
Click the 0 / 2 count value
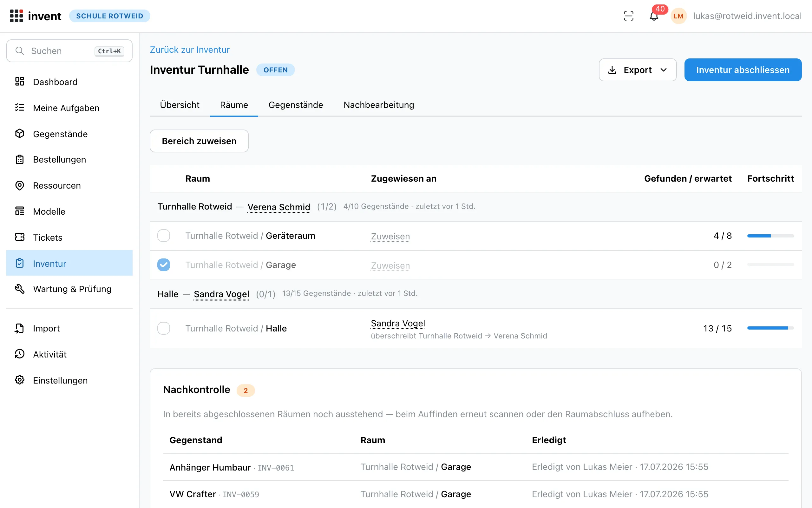pos(723,265)
